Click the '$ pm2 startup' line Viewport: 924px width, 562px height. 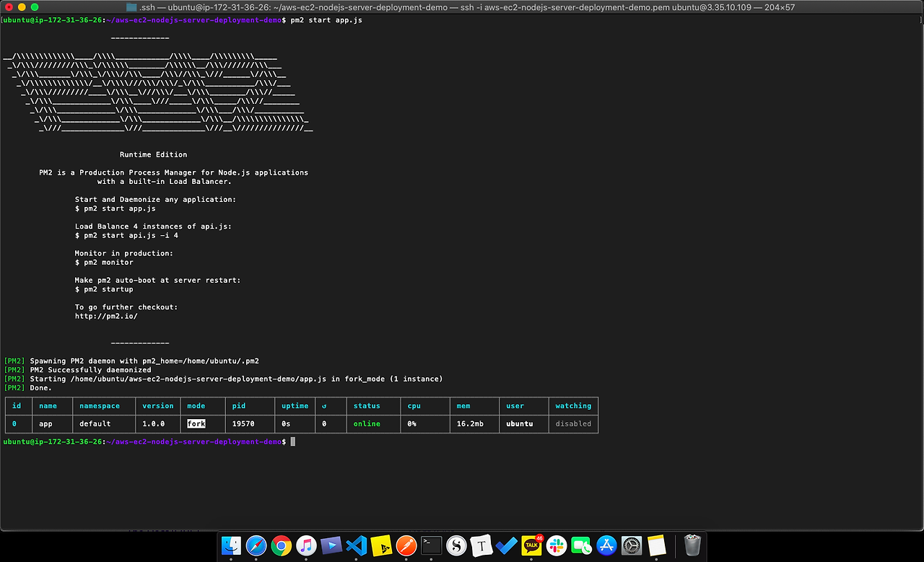tap(104, 289)
